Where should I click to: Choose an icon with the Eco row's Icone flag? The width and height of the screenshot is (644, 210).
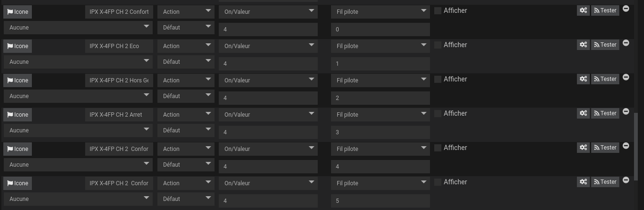pos(18,46)
